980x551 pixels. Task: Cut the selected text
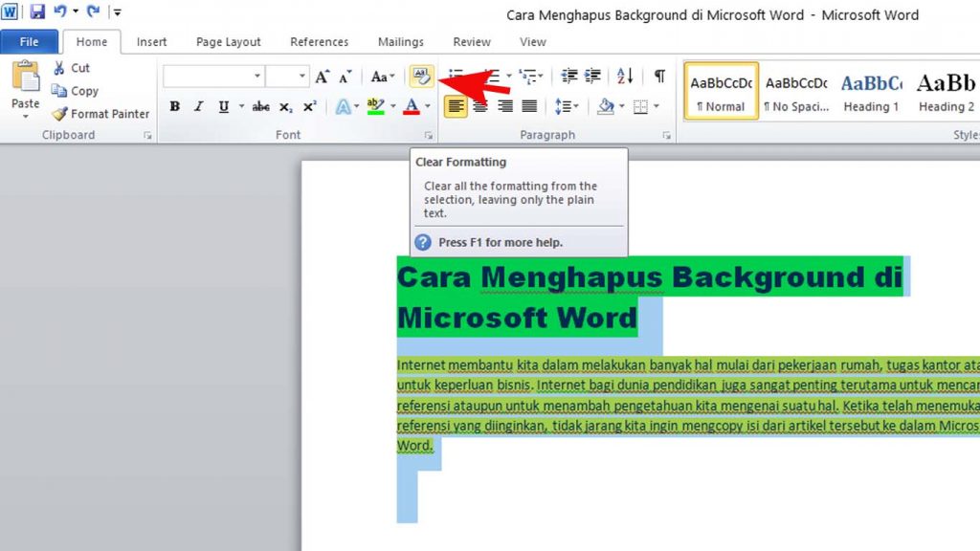[72, 68]
